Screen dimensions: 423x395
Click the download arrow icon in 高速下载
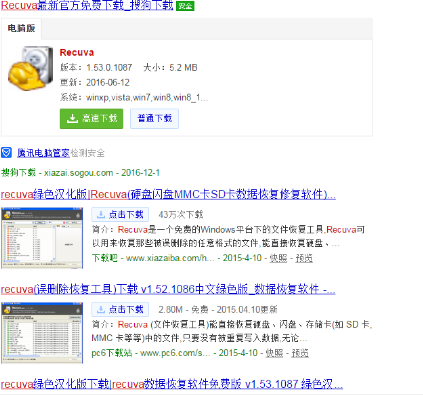click(72, 118)
